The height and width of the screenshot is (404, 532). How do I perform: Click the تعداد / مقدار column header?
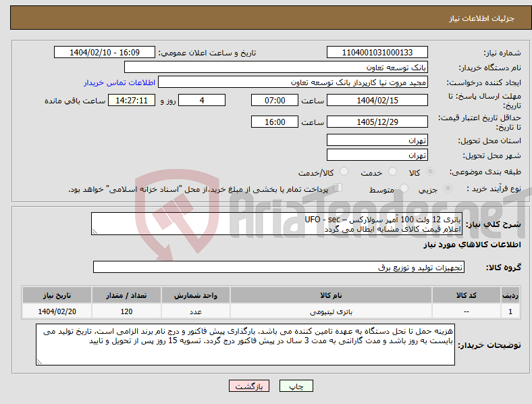pyautogui.click(x=126, y=295)
